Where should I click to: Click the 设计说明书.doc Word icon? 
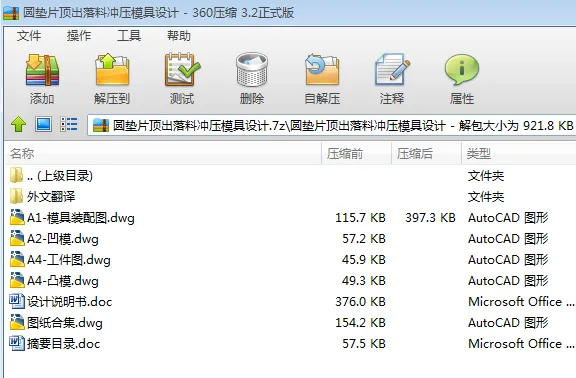(x=17, y=301)
